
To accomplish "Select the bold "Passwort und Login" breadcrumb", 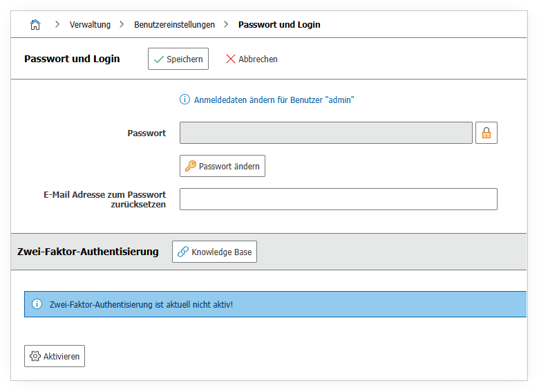I will [x=279, y=25].
